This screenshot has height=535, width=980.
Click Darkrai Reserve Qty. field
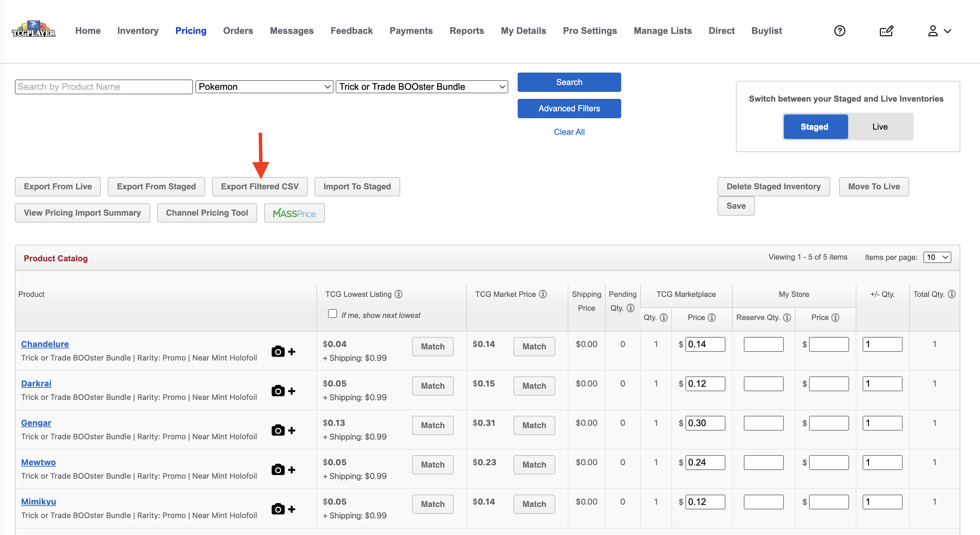click(763, 383)
